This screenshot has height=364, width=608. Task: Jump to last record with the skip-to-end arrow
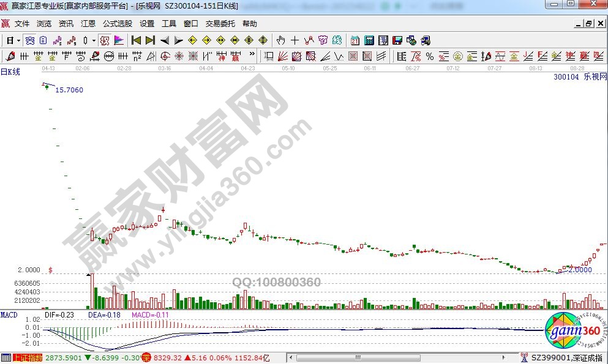pyautogui.click(x=150, y=40)
